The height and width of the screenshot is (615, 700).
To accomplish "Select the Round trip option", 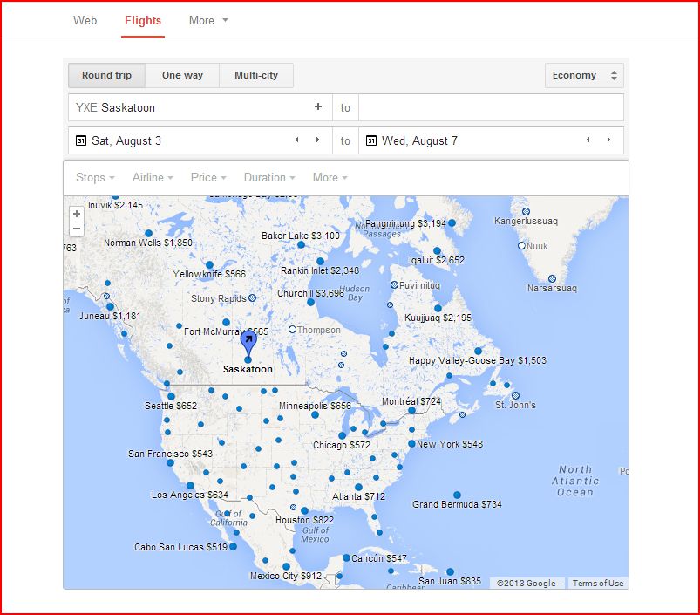I will pos(105,75).
